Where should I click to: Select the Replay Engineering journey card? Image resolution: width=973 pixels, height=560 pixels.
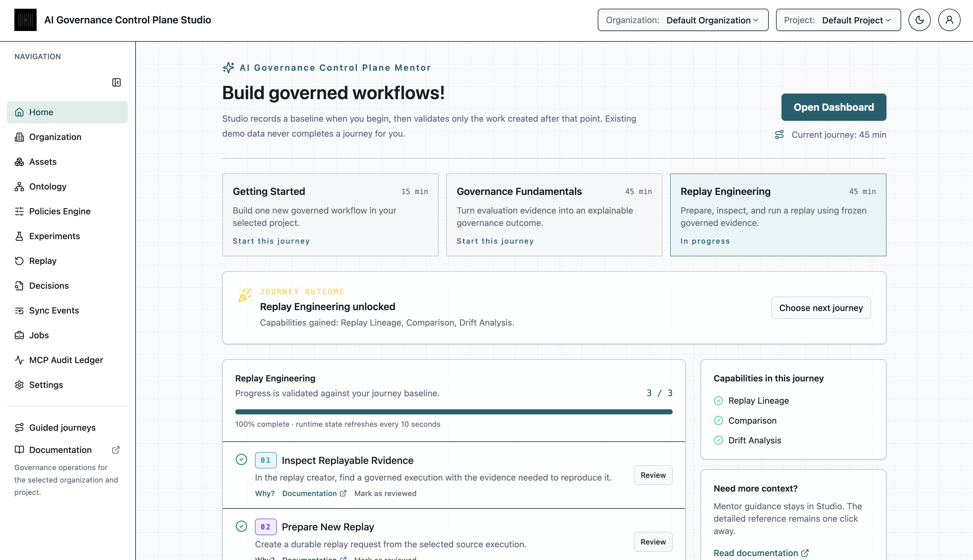[778, 215]
